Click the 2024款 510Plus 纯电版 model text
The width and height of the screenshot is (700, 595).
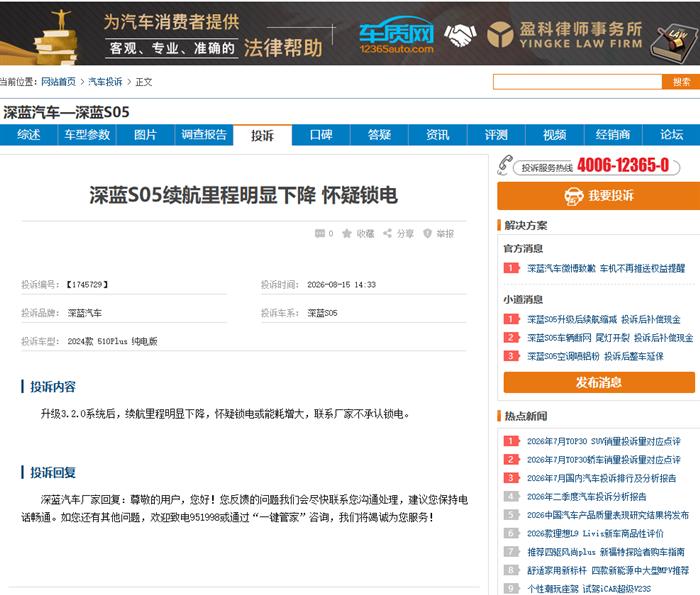pos(112,341)
